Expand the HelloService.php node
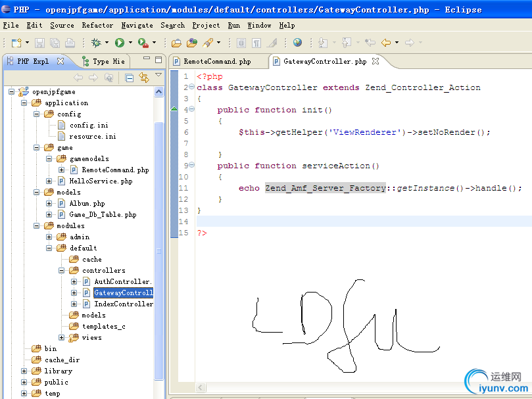The image size is (532, 399). click(x=49, y=181)
